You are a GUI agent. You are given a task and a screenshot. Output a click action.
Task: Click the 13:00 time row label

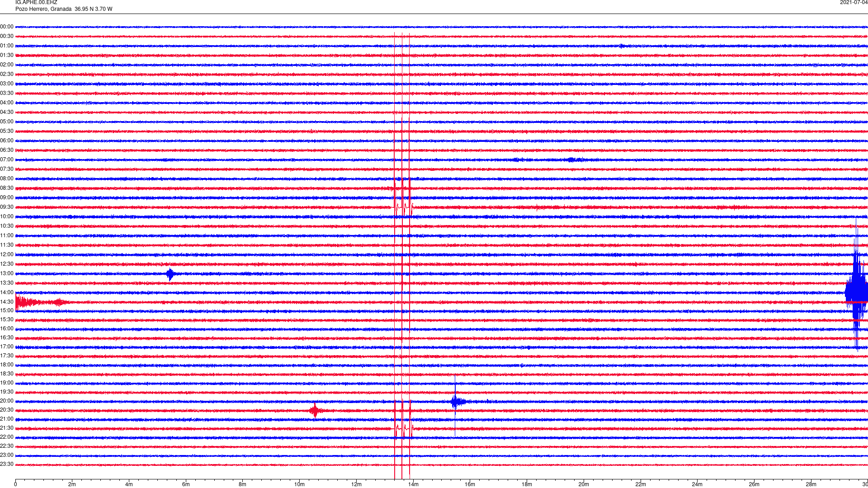[x=7, y=274]
